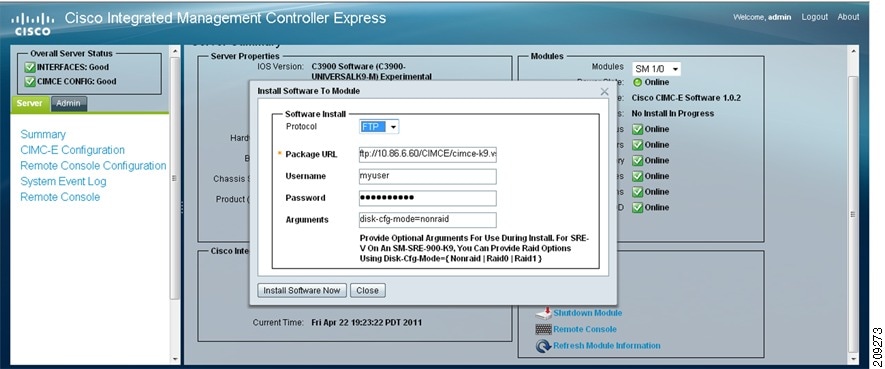Open Summary in the left navigation
The image size is (885, 369).
(43, 134)
